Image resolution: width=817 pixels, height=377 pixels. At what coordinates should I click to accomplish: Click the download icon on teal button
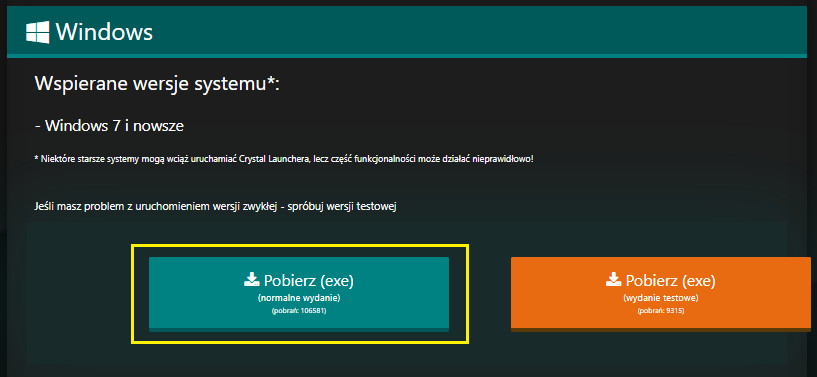[x=252, y=280]
